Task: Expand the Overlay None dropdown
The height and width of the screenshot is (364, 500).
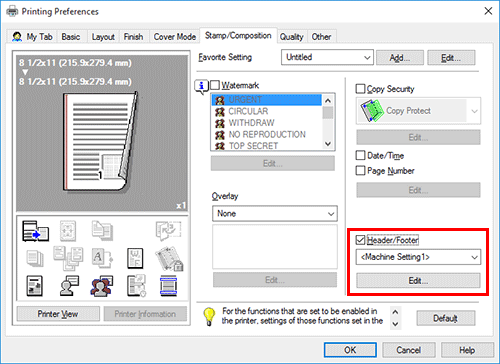Action: 275,214
